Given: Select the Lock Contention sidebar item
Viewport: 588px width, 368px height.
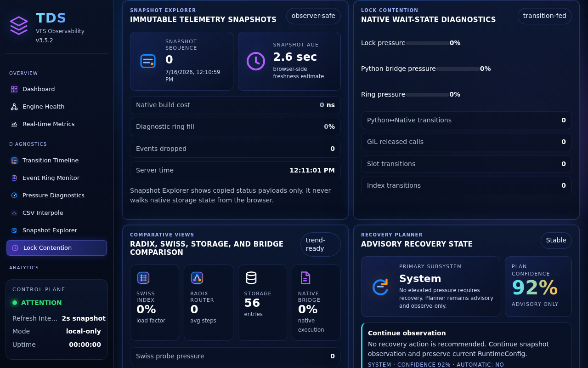Looking at the screenshot, I should point(57,248).
